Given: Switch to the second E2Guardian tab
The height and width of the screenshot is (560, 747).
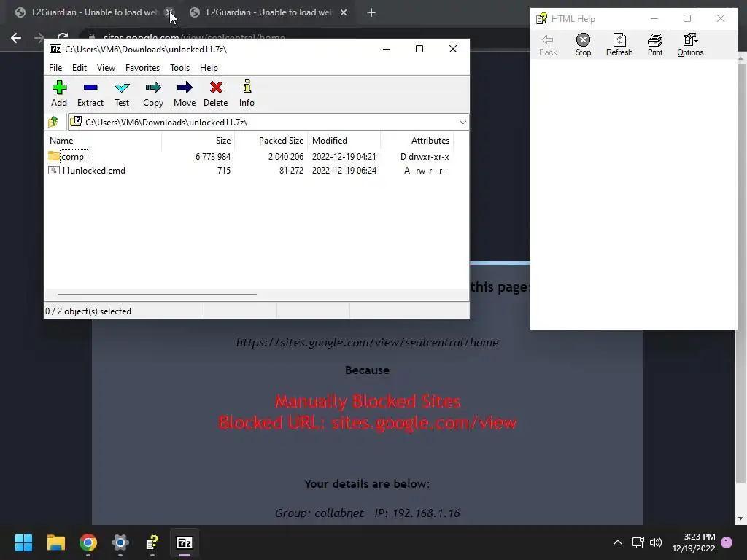Looking at the screenshot, I should tap(268, 12).
